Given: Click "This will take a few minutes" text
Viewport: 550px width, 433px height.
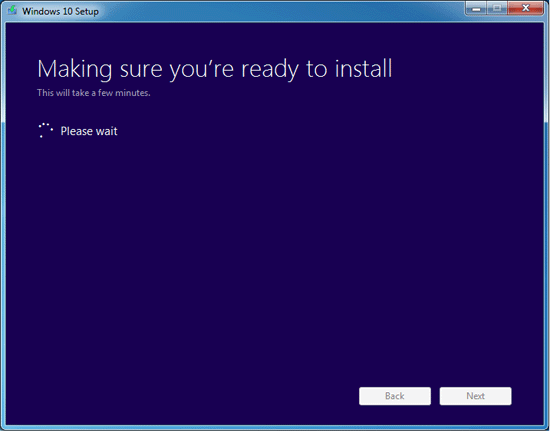Looking at the screenshot, I should [x=94, y=93].
